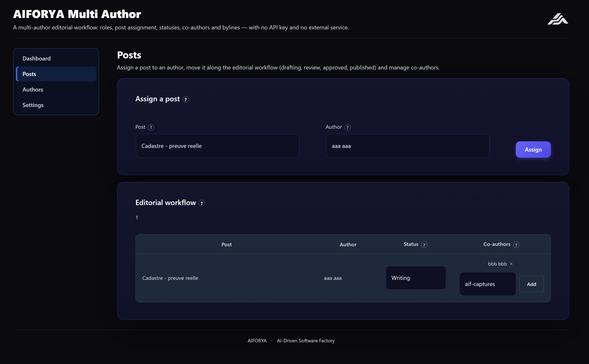Click the Status column help icon
This screenshot has height=364, width=589.
(424, 245)
